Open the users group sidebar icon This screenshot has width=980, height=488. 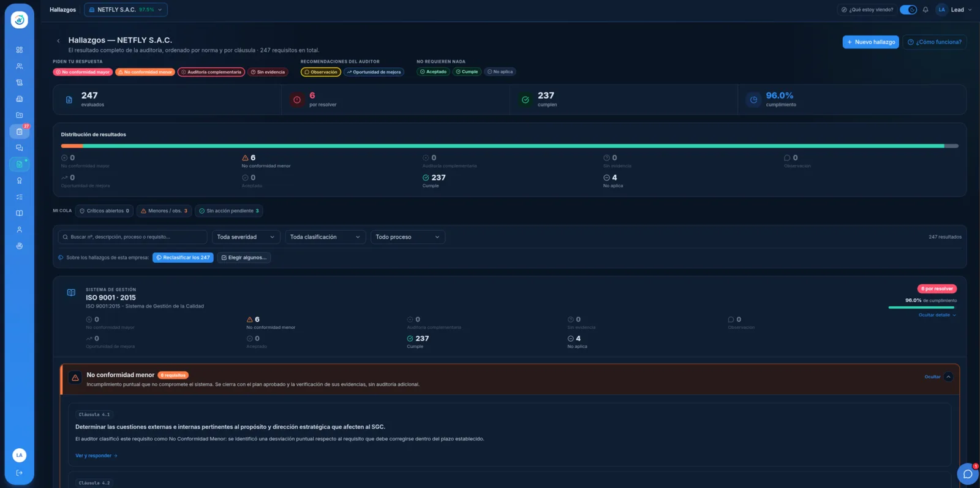pyautogui.click(x=20, y=66)
